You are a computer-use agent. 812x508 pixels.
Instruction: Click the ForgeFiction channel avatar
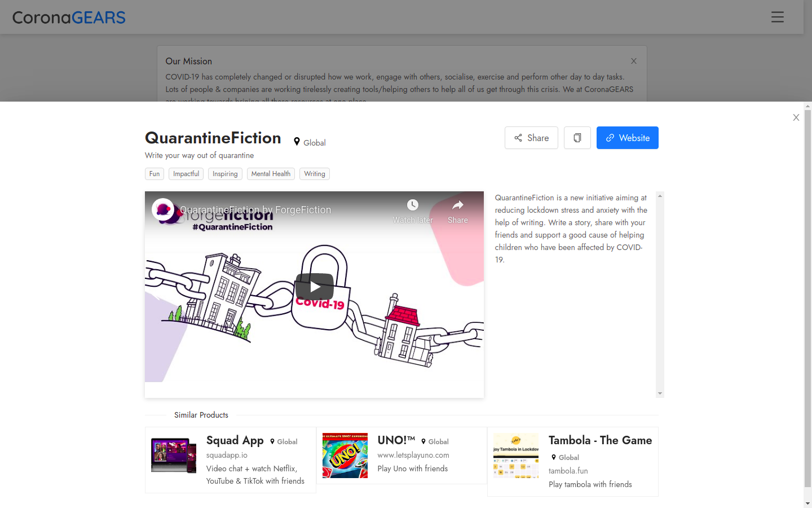tap(163, 209)
